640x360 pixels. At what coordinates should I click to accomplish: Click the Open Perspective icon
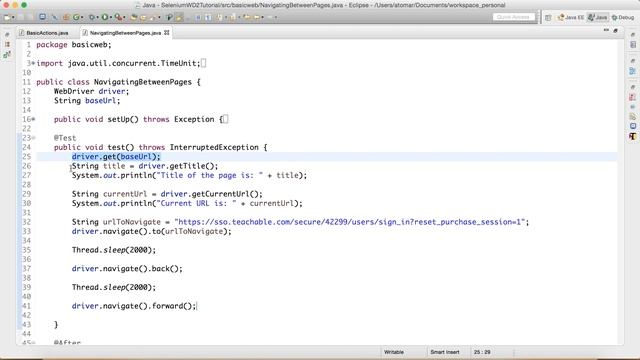click(548, 18)
